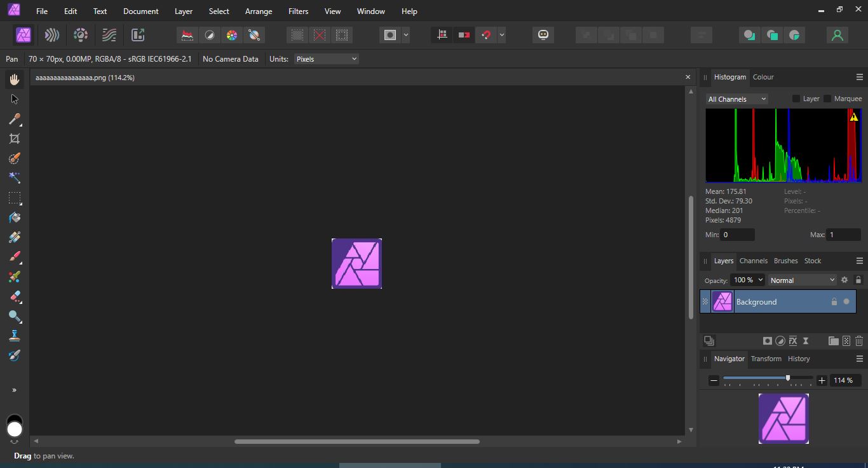Click the Deselect toolbar icon
This screenshot has width=868, height=468.
tap(320, 35)
